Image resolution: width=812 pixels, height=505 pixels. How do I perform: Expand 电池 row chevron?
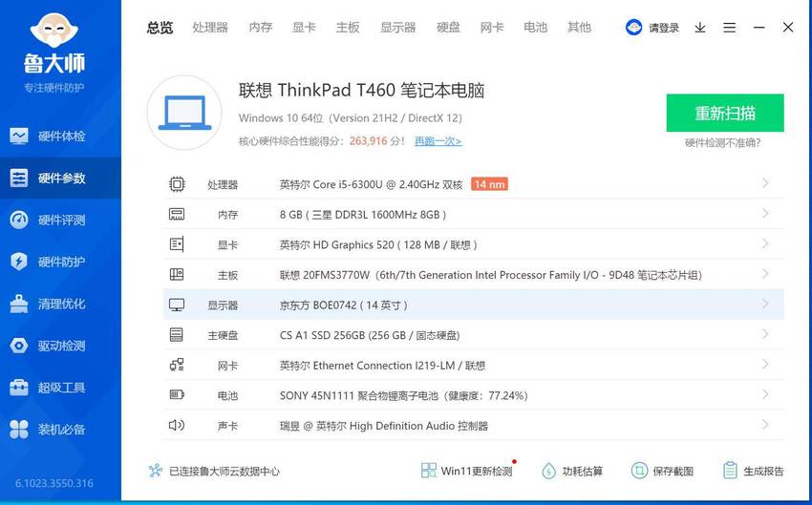click(765, 394)
